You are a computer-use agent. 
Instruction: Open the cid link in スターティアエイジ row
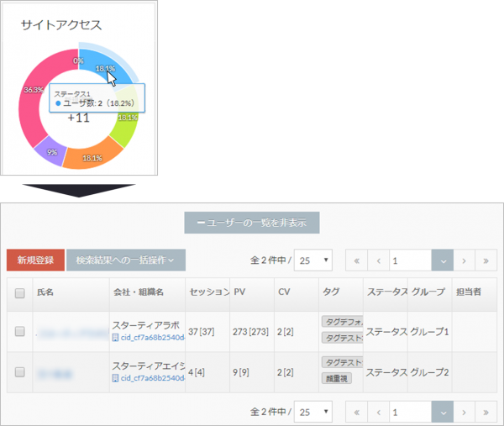[x=153, y=378]
